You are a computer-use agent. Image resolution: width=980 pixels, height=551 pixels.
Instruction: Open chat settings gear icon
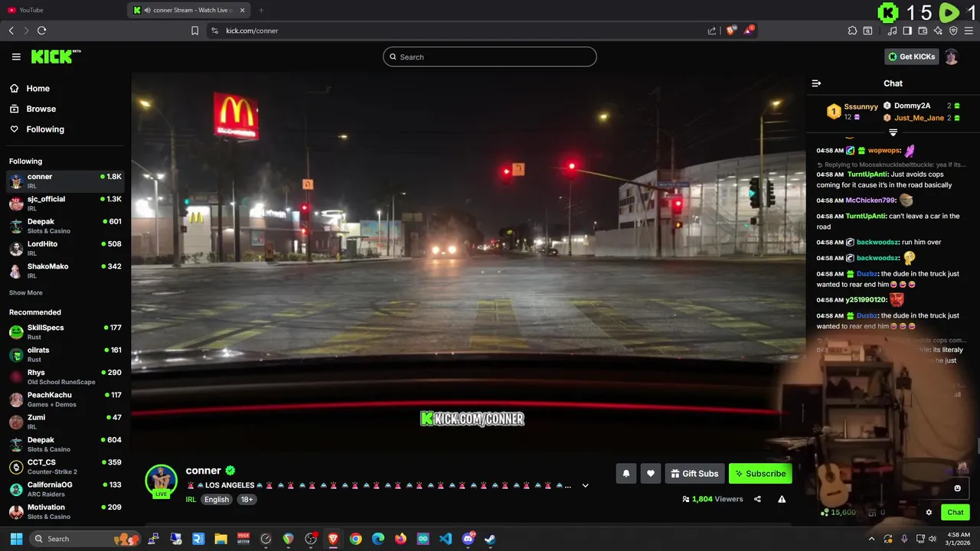coord(929,513)
